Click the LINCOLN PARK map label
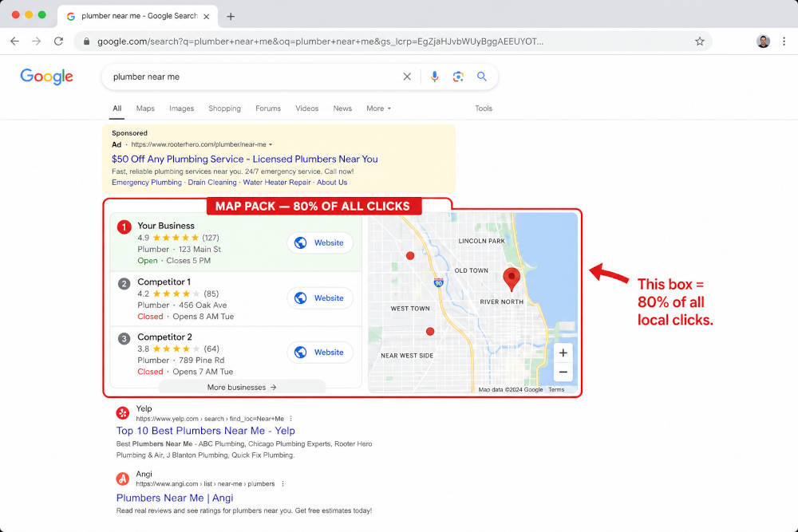Screen dimensions: 798x532 481,241
